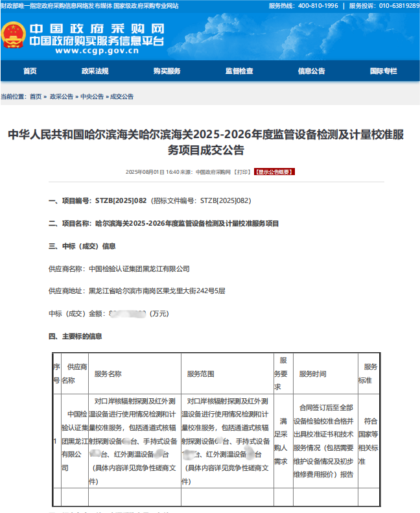The image size is (420, 513).
Task: Click the 中国政府采购网 source text by date
Action: [213, 172]
